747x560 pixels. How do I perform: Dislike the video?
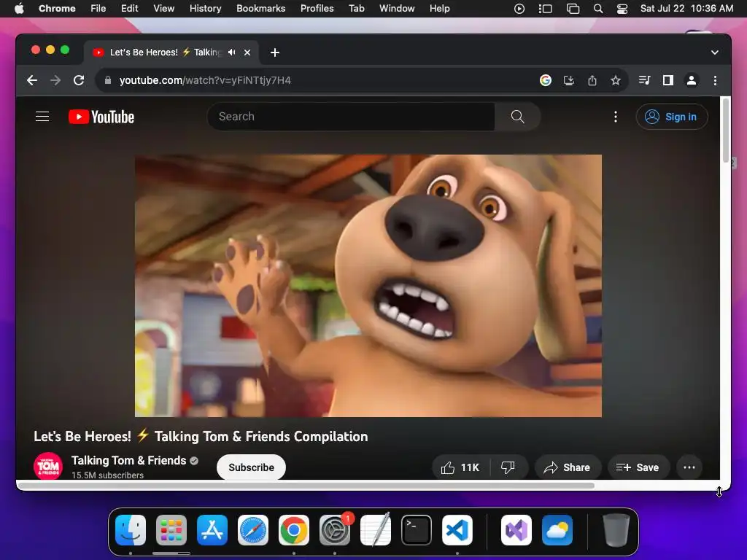click(508, 467)
